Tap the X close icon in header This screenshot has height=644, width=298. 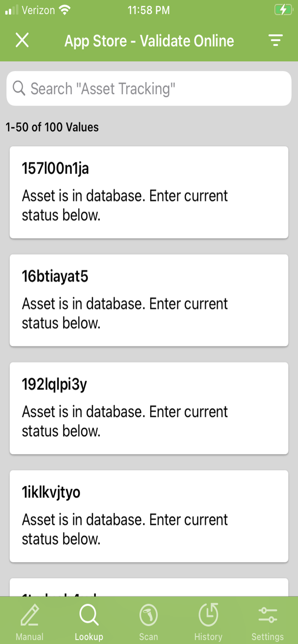[22, 40]
